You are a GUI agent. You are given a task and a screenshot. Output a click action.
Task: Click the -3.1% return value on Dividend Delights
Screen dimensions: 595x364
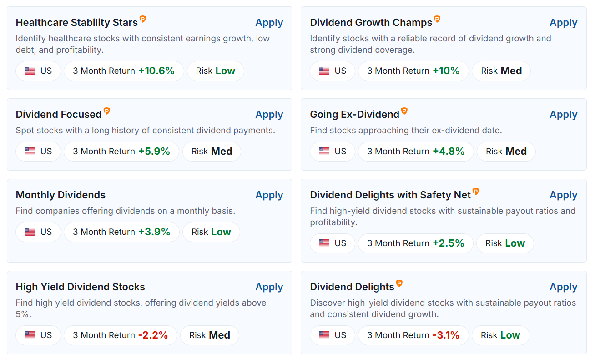445,335
